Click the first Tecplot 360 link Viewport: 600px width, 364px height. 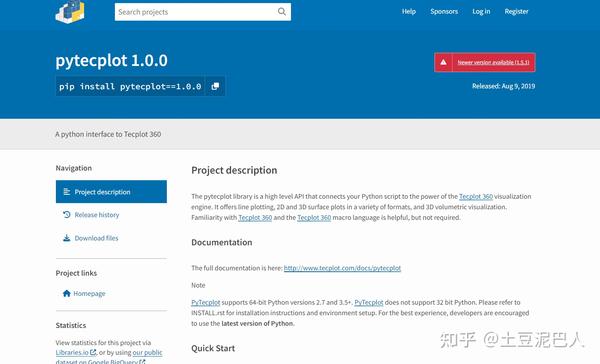point(476,196)
